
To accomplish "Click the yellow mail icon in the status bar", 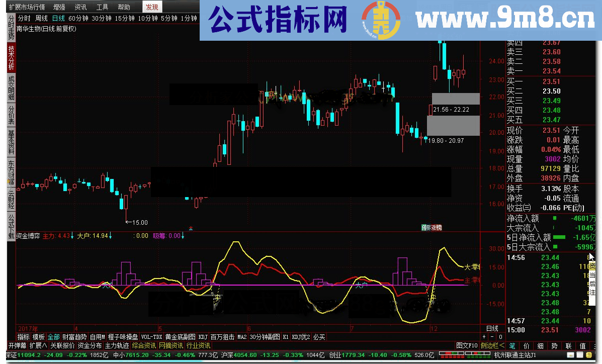I will coord(588,355).
